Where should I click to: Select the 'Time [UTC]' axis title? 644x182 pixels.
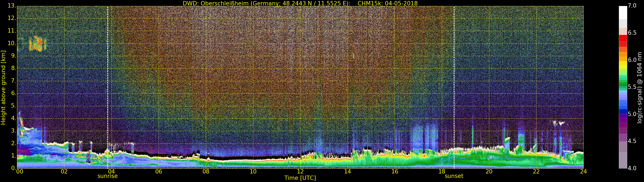point(300,178)
